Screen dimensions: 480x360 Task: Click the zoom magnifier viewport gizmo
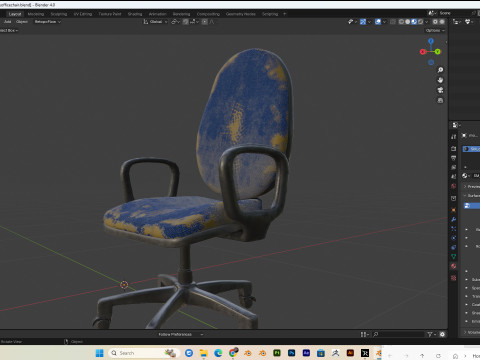click(440, 70)
